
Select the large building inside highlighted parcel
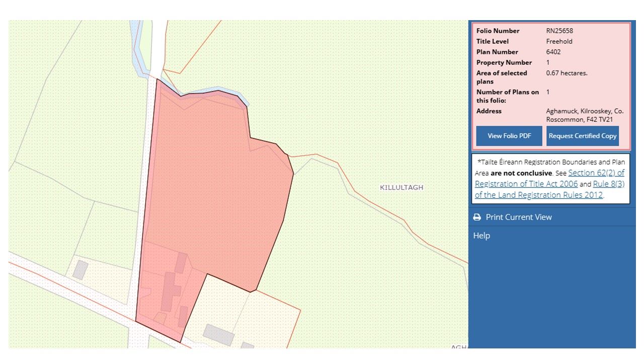pyautogui.click(x=170, y=292)
